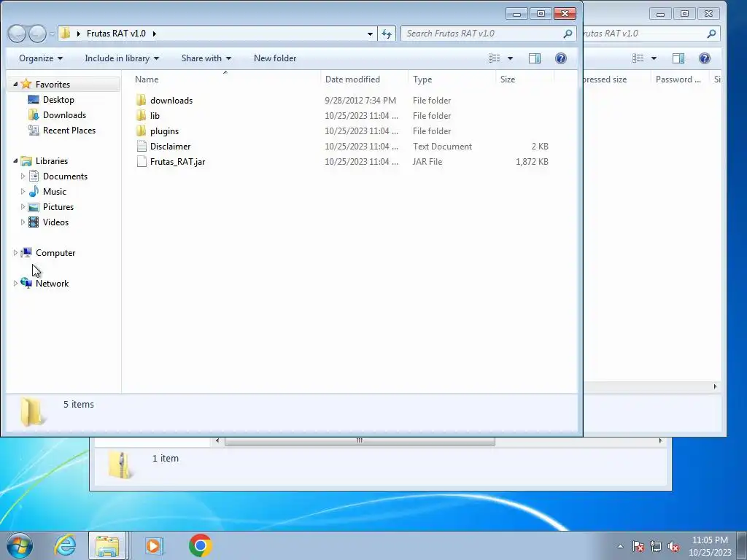The image size is (747, 560).
Task: Select the plugins folder icon
Action: pyautogui.click(x=141, y=131)
